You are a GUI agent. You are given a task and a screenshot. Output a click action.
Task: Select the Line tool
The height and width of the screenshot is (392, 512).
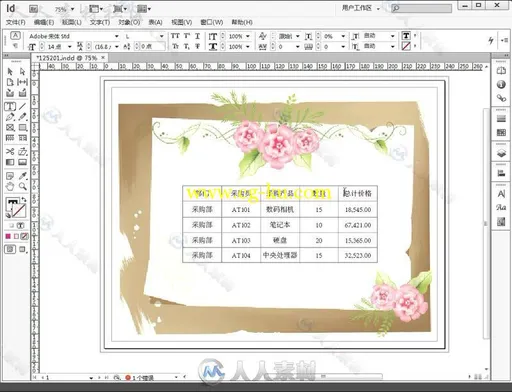tap(22, 106)
